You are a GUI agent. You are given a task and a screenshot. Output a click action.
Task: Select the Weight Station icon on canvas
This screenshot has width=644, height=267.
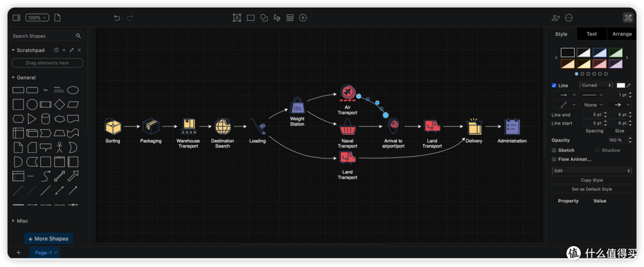(298, 105)
